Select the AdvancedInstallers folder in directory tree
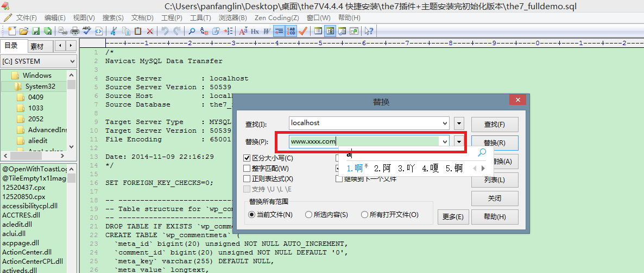Image resolution: width=644 pixels, height=273 pixels. (x=47, y=130)
